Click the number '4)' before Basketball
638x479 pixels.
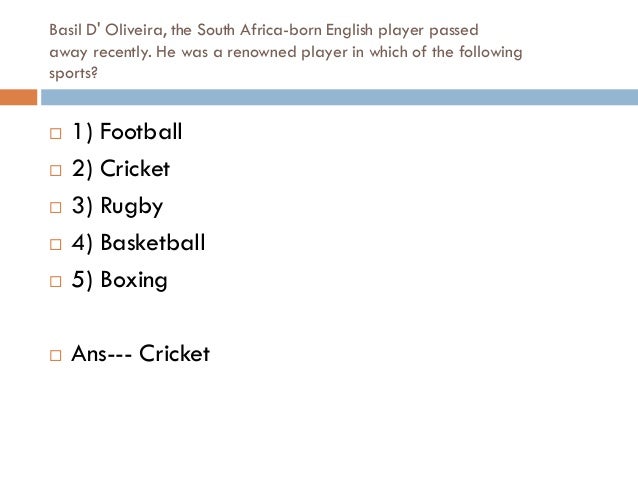82,243
